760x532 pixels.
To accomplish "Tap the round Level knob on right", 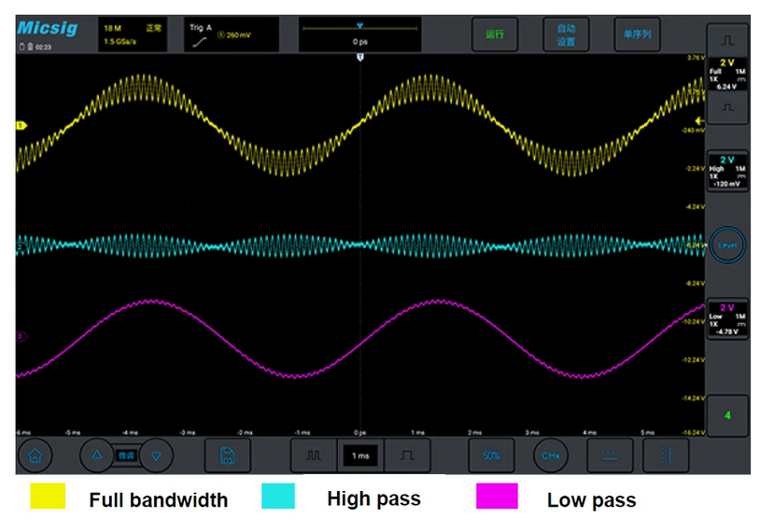I will pyautogui.click(x=725, y=245).
